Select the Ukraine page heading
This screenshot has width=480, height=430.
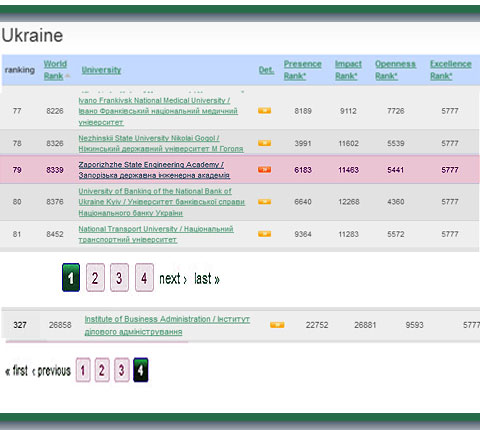pyautogui.click(x=32, y=35)
